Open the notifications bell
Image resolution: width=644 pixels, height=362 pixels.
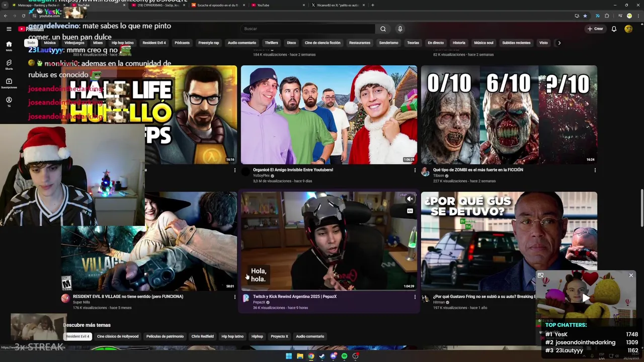pos(614,29)
